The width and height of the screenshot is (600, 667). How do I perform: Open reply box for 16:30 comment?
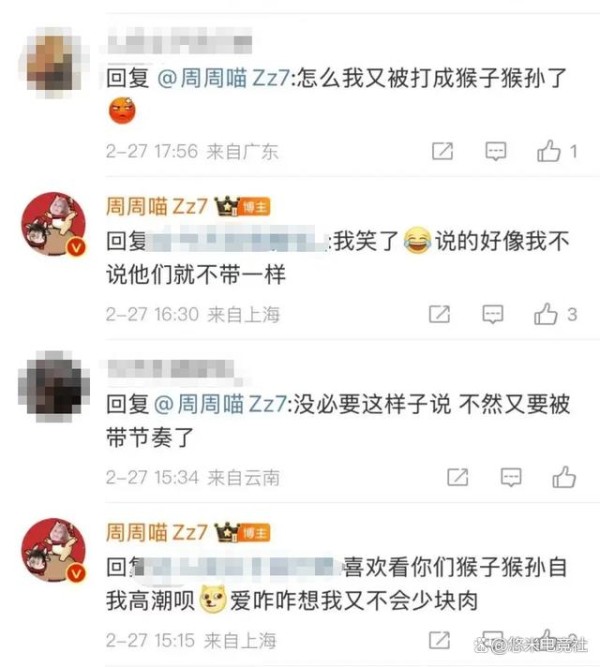[493, 315]
